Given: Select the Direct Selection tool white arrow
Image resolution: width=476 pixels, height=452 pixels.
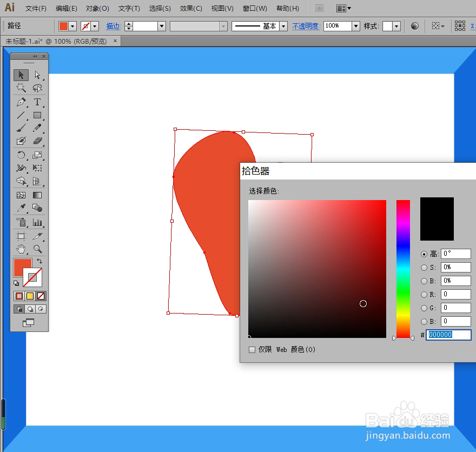Looking at the screenshot, I should 37,75.
